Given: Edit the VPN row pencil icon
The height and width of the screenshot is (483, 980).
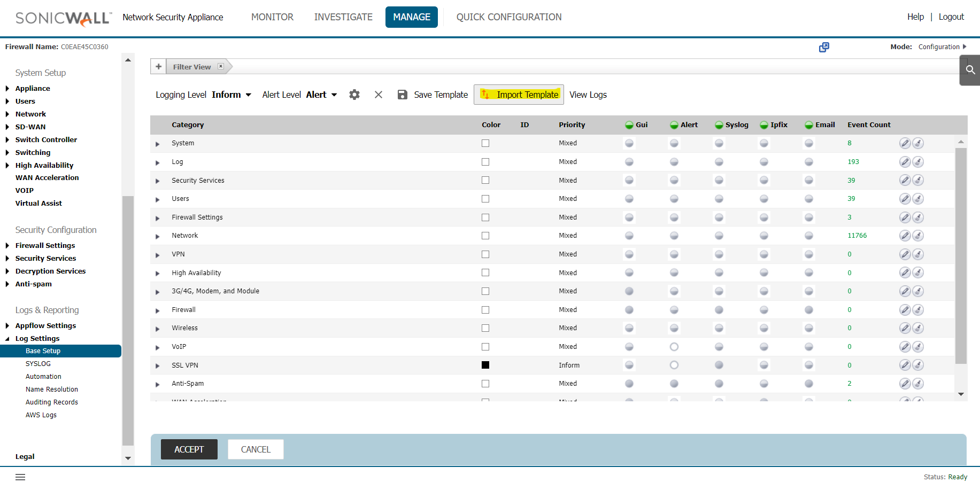Looking at the screenshot, I should (x=905, y=254).
